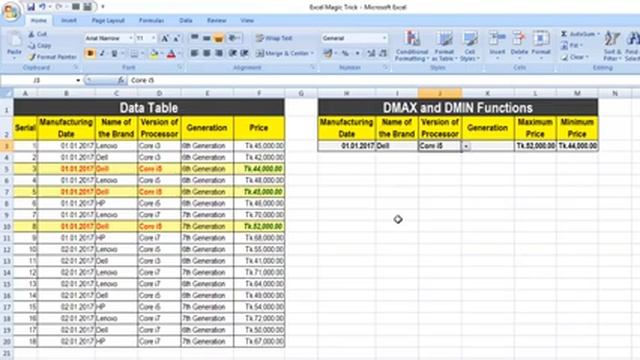Copy the selected cell
This screenshot has height=360, width=640.
point(40,46)
